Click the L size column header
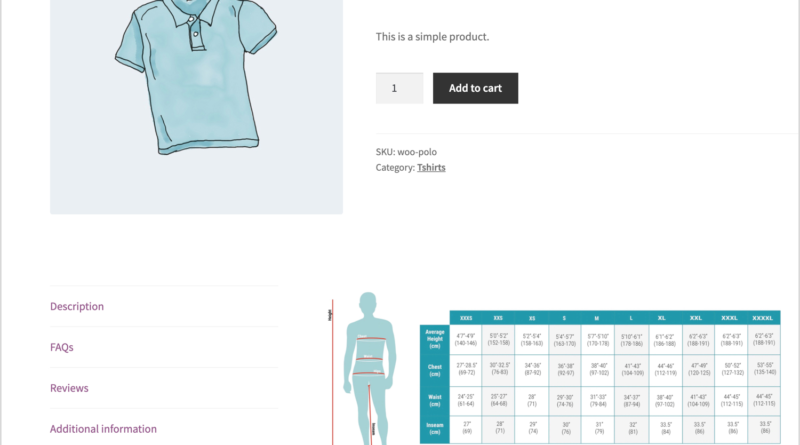Viewport: 800px width, 445px height. (x=630, y=317)
